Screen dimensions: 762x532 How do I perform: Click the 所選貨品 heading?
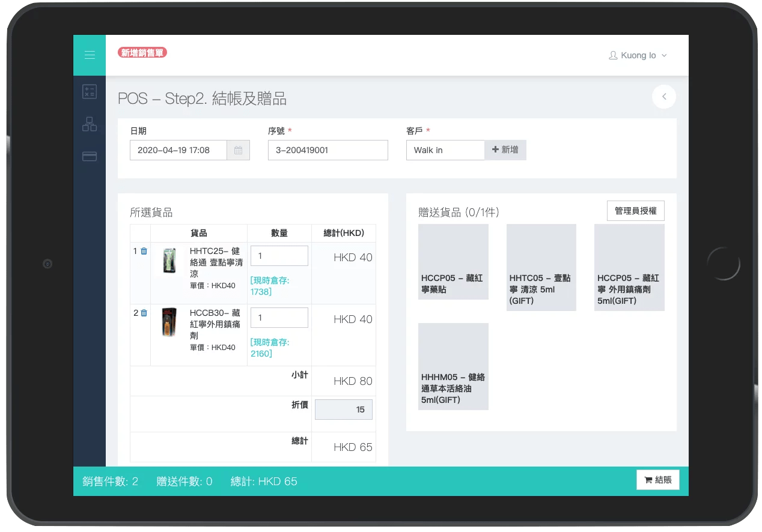[151, 213]
